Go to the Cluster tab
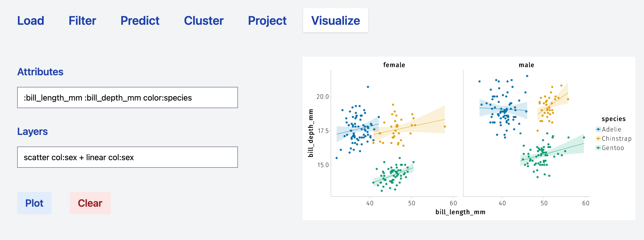This screenshot has width=644, height=240. pos(204,20)
